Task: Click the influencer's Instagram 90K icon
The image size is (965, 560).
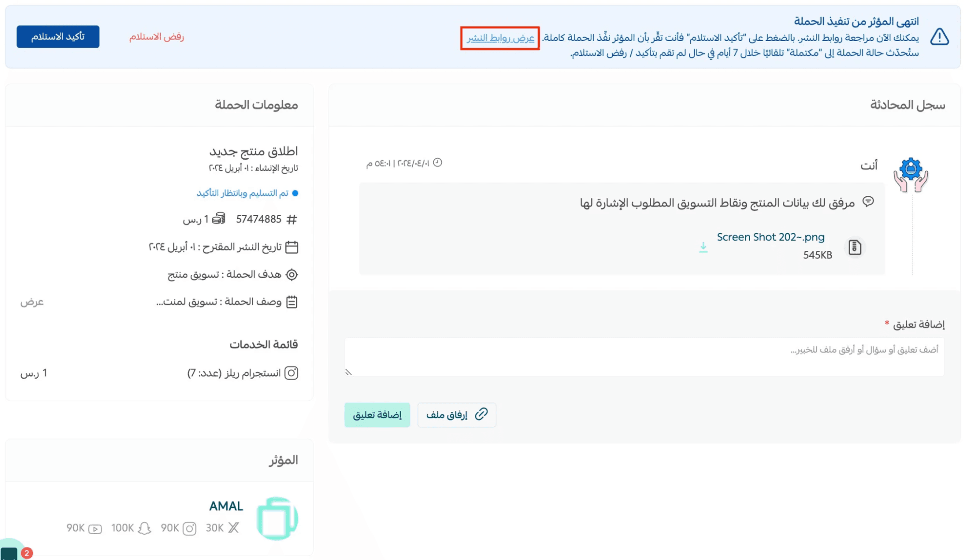Action: click(190, 529)
